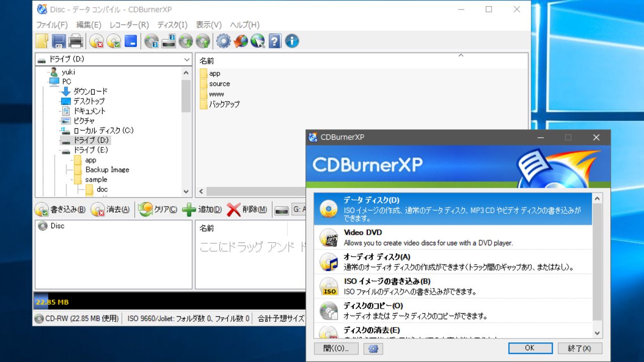Click the dialog list scrollbar down arrow
Screen dimensions: 644x362
pyautogui.click(x=597, y=333)
